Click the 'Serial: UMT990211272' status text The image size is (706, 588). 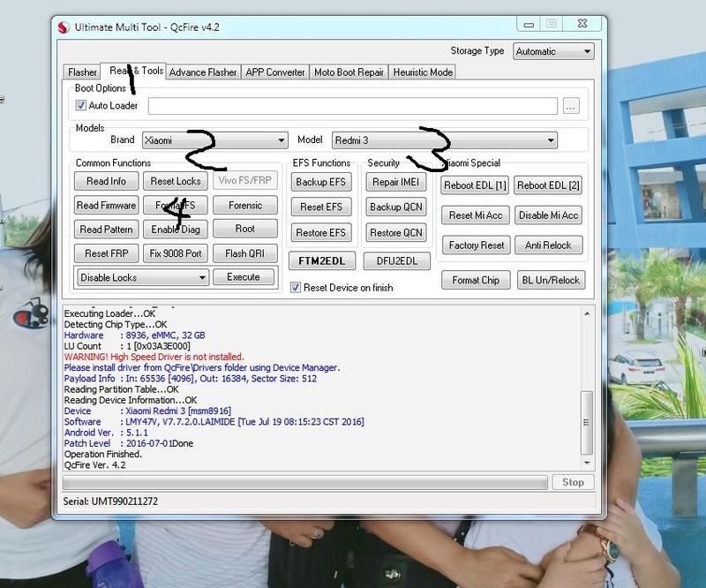point(110,501)
